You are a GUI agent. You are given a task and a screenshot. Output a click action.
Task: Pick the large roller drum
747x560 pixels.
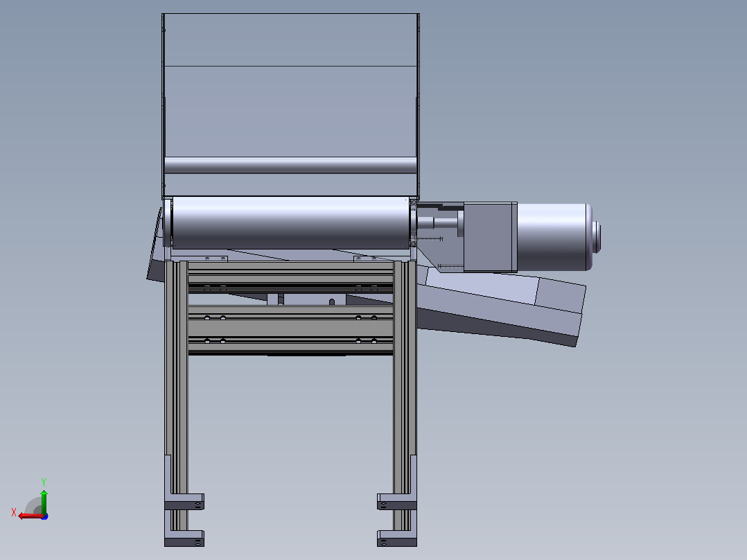[290, 222]
